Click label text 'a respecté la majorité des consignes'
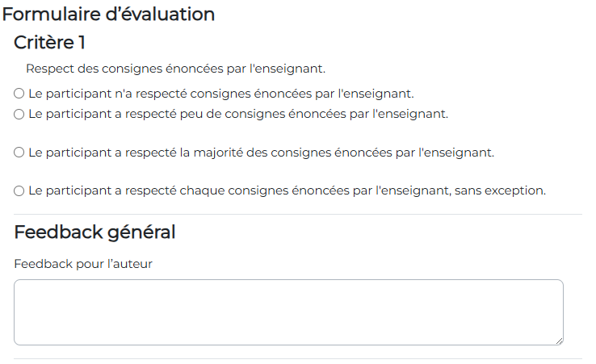596x364 pixels. pos(260,152)
